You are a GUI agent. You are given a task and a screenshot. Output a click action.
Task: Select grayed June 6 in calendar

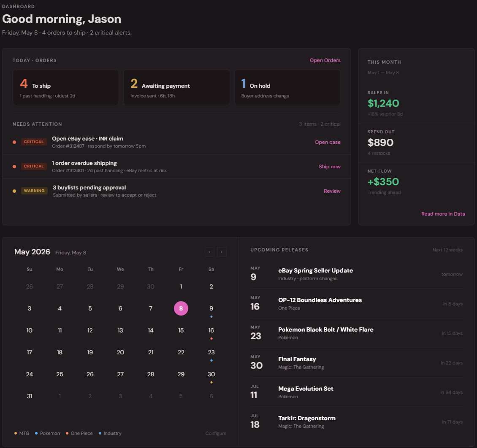pyautogui.click(x=211, y=396)
